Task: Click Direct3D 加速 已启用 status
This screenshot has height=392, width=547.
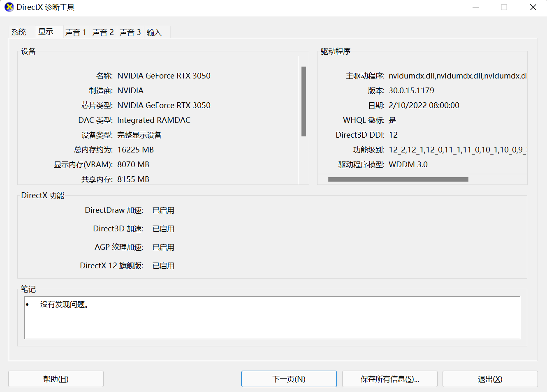Action: pos(163,228)
